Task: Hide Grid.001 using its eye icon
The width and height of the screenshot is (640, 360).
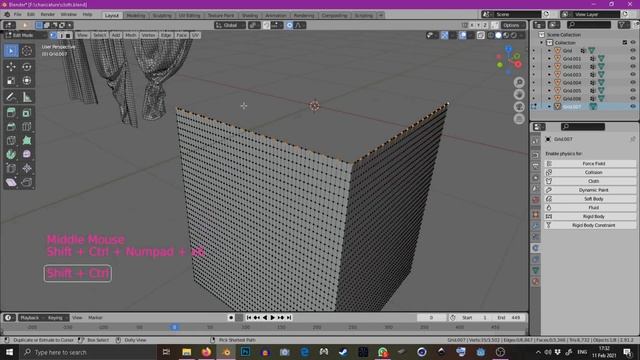Action: pyautogui.click(x=633, y=58)
